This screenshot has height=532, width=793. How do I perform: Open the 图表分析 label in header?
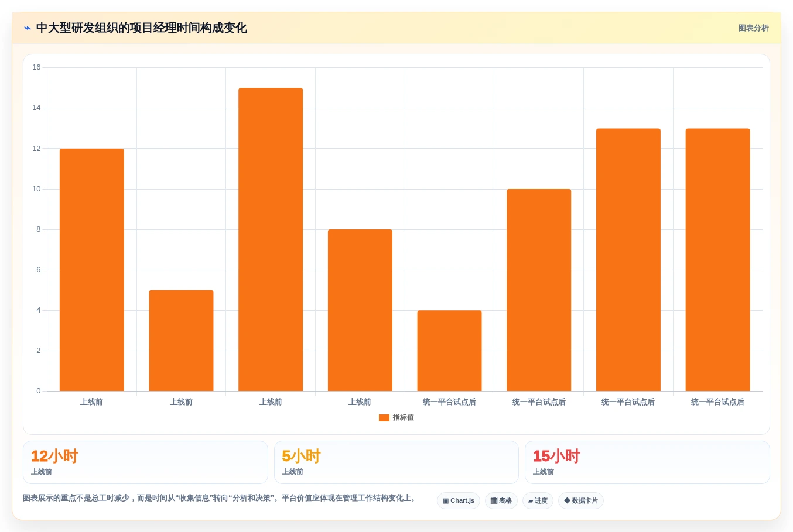tap(753, 28)
